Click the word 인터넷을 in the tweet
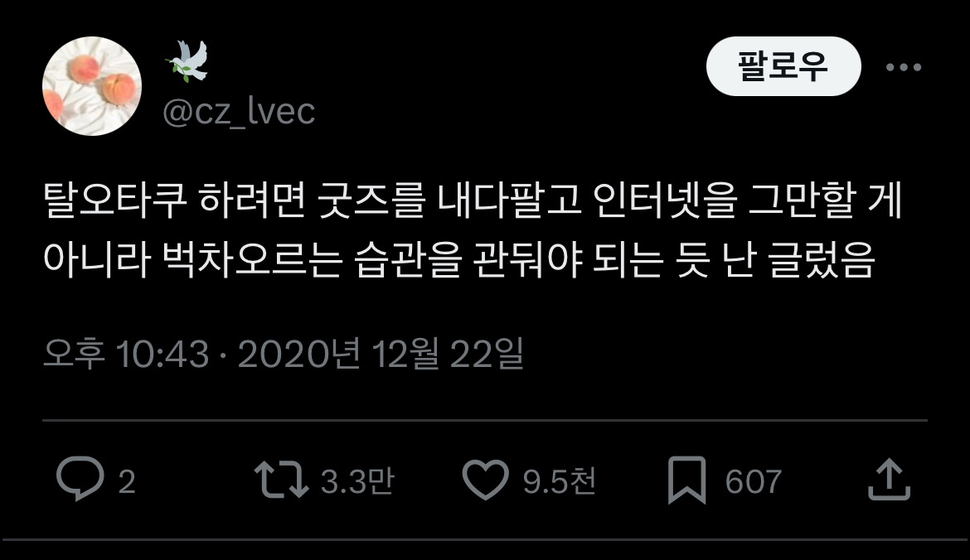970x560 pixels. point(665,200)
